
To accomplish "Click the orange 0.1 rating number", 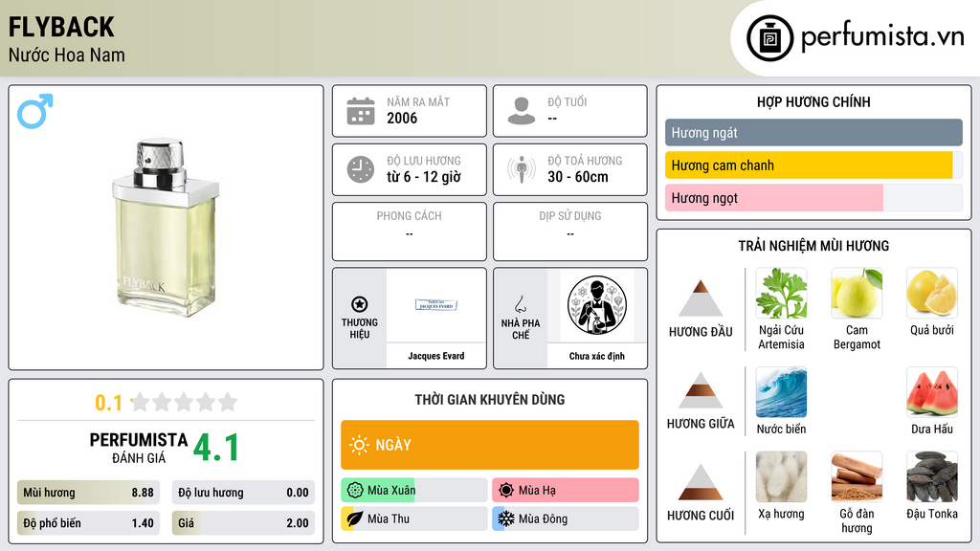I will (x=108, y=403).
